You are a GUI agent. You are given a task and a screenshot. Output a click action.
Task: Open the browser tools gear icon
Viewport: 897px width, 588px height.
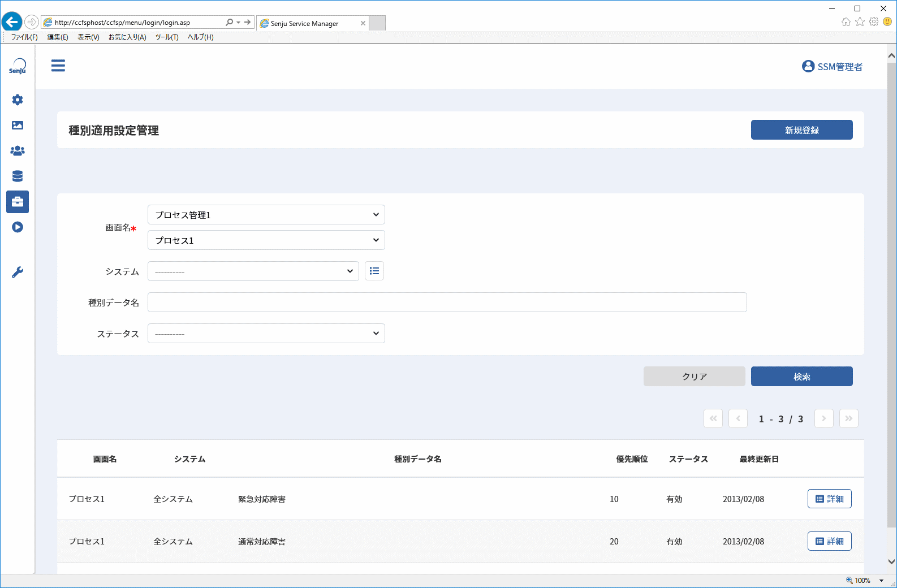click(874, 21)
